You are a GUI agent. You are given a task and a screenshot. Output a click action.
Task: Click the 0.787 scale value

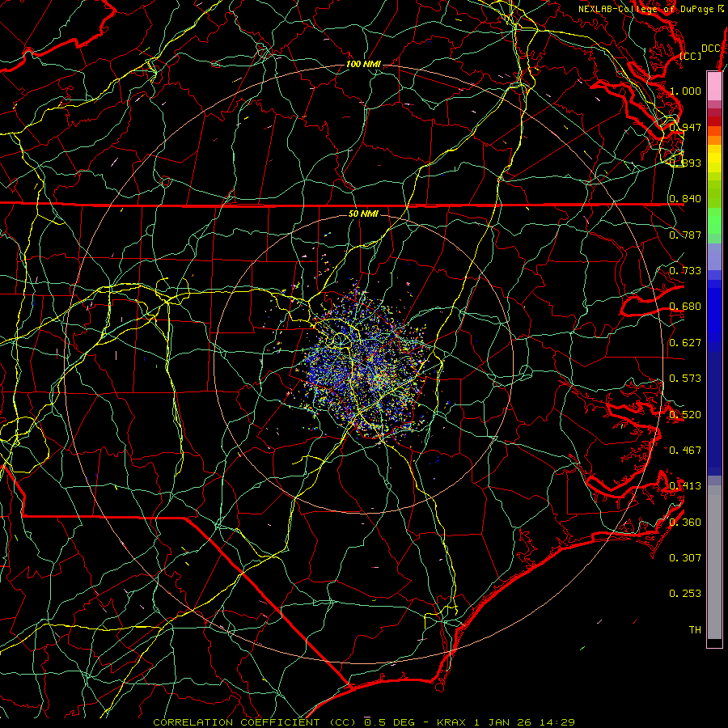[x=685, y=235]
